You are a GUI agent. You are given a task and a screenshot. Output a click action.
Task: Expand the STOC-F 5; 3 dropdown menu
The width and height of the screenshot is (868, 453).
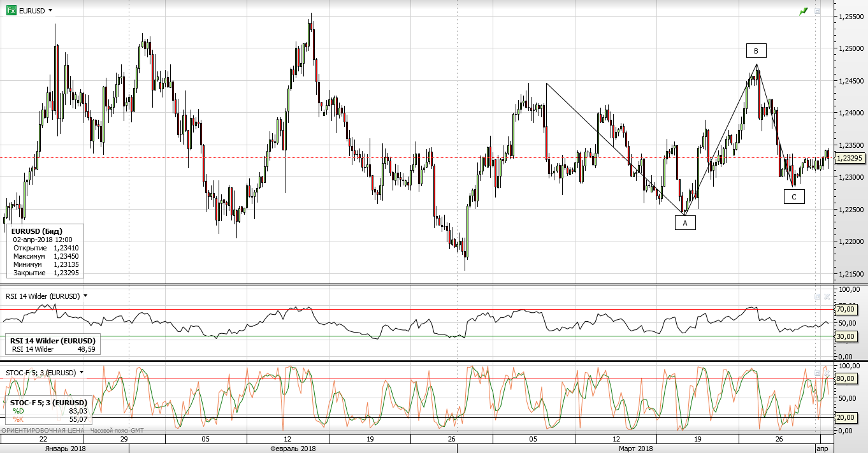[x=82, y=372]
